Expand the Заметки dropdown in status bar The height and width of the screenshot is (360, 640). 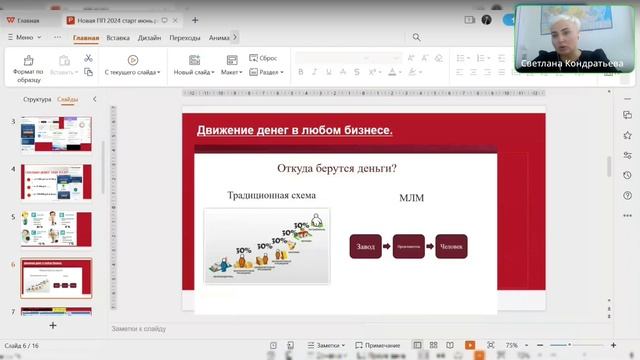coord(343,345)
